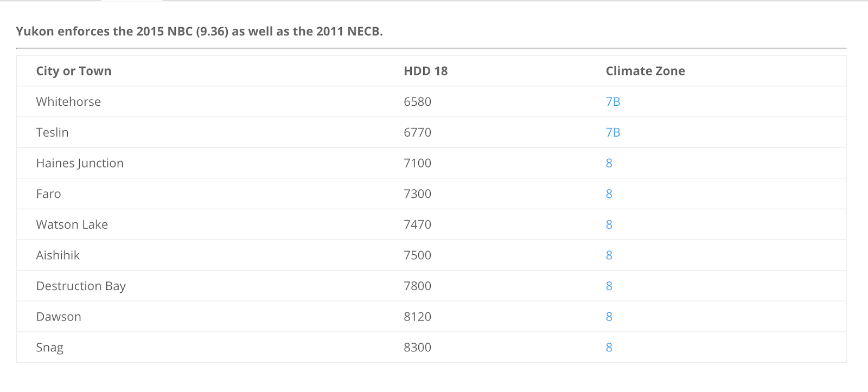The height and width of the screenshot is (392, 868).
Task: Click the HDD 18 column header
Action: coord(426,71)
